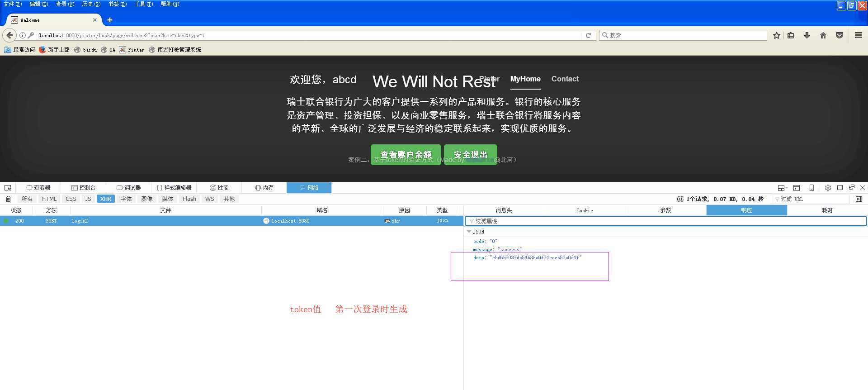Start performance analysis icon beside request count
868x390 pixels.
pyautogui.click(x=680, y=199)
